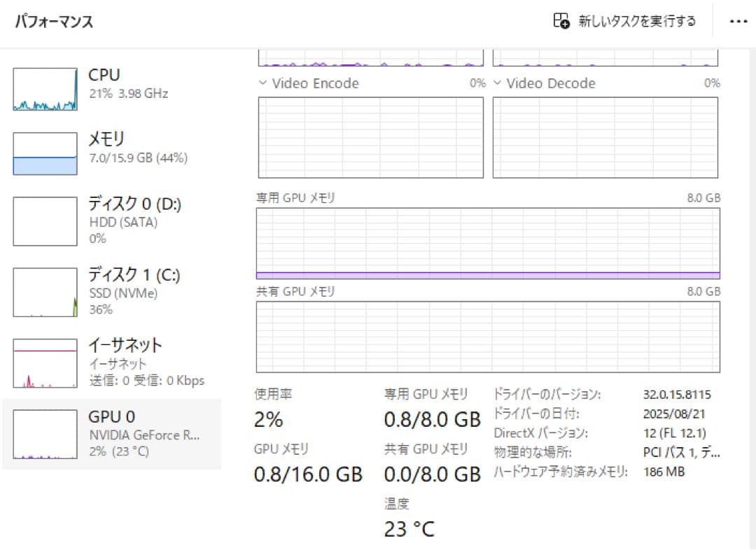Select the CPU mini graph thumbnail

click(45, 90)
